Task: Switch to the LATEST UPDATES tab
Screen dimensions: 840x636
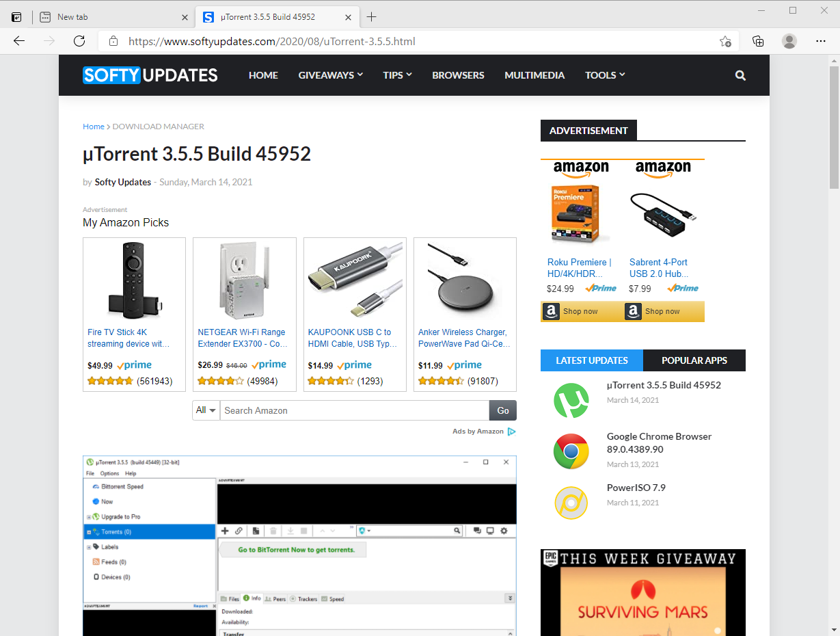Action: coord(592,360)
